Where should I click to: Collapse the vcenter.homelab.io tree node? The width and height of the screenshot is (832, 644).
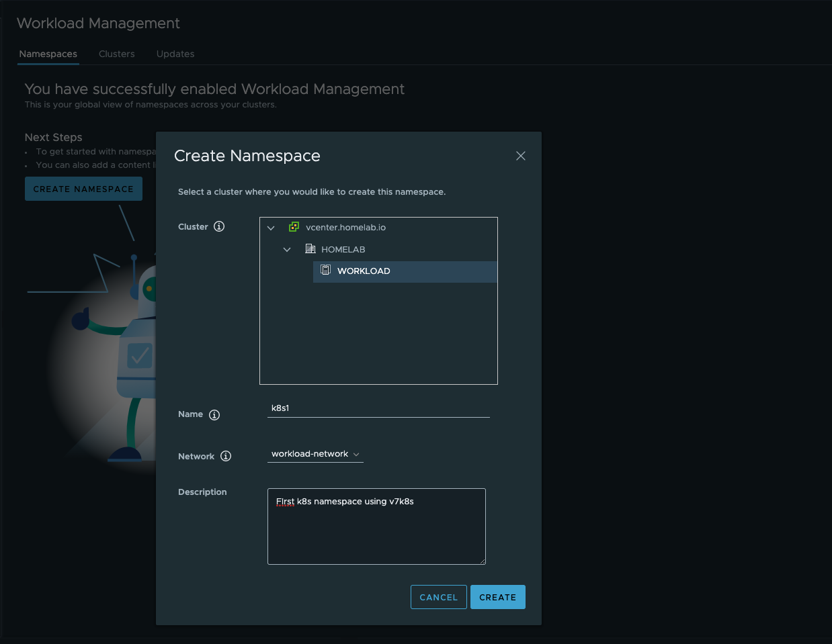[271, 228]
